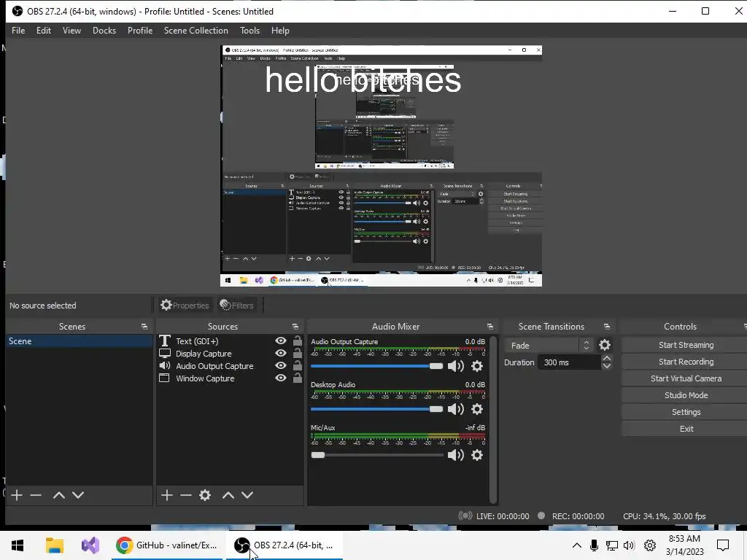
Task: Open the File menu
Action: [x=18, y=31]
